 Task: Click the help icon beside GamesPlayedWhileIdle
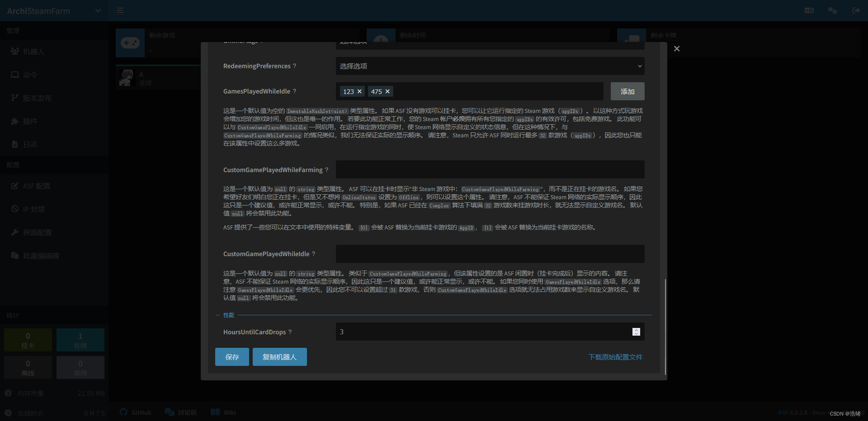(x=295, y=91)
